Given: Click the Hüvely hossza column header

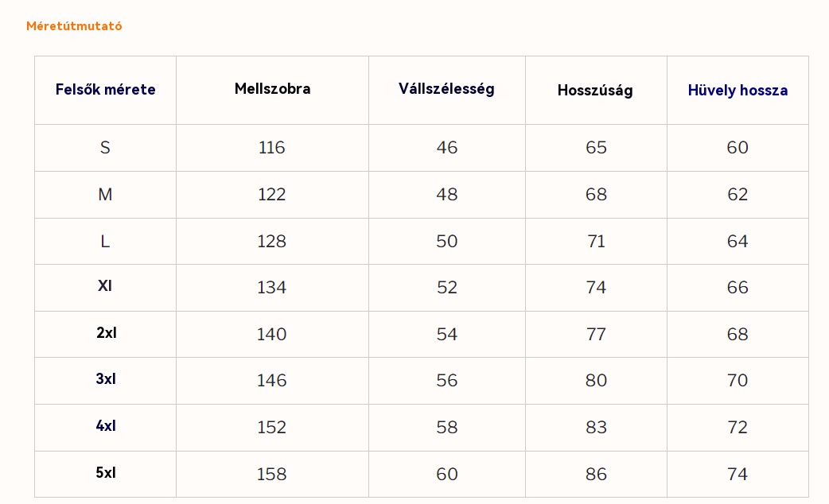Looking at the screenshot, I should 738,91.
